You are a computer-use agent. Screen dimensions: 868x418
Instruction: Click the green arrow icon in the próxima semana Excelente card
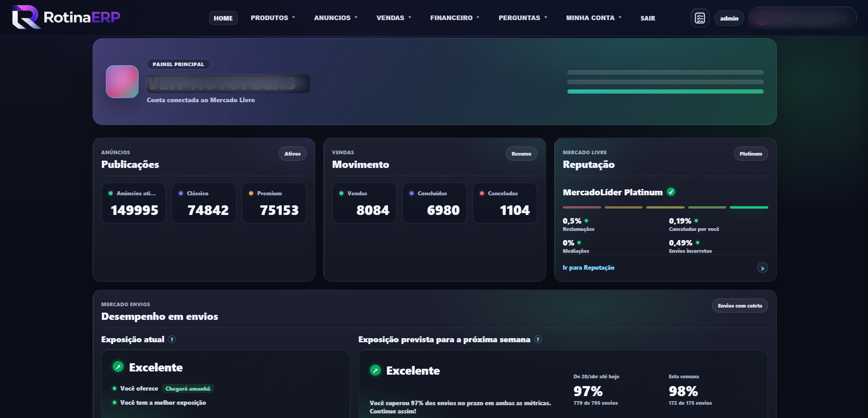coord(375,370)
